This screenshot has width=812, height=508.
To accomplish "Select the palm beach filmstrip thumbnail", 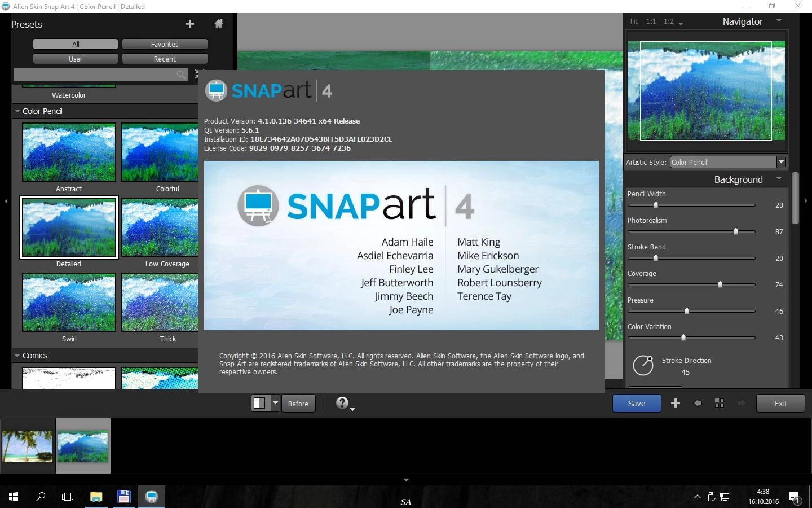I will [28, 446].
